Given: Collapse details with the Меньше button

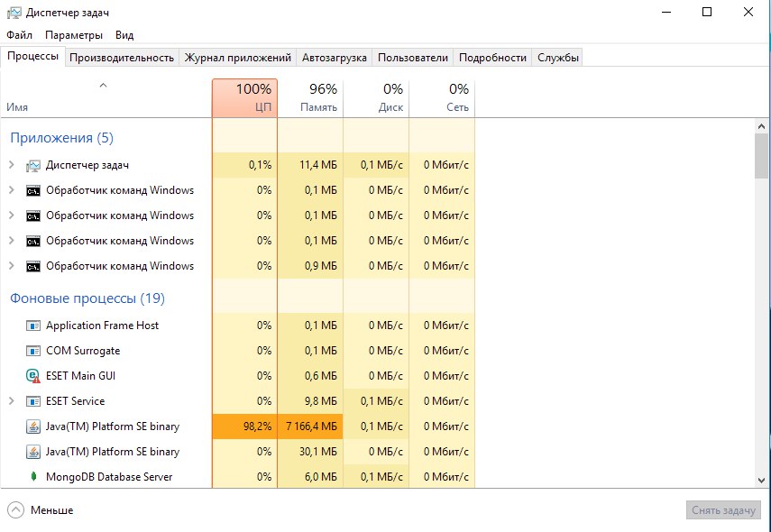Looking at the screenshot, I should (x=41, y=509).
